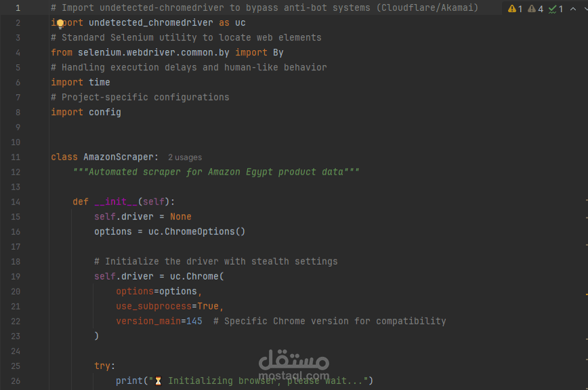Click the word 'Initializing' in the print string
This screenshot has height=390, width=588.
[x=201, y=381]
